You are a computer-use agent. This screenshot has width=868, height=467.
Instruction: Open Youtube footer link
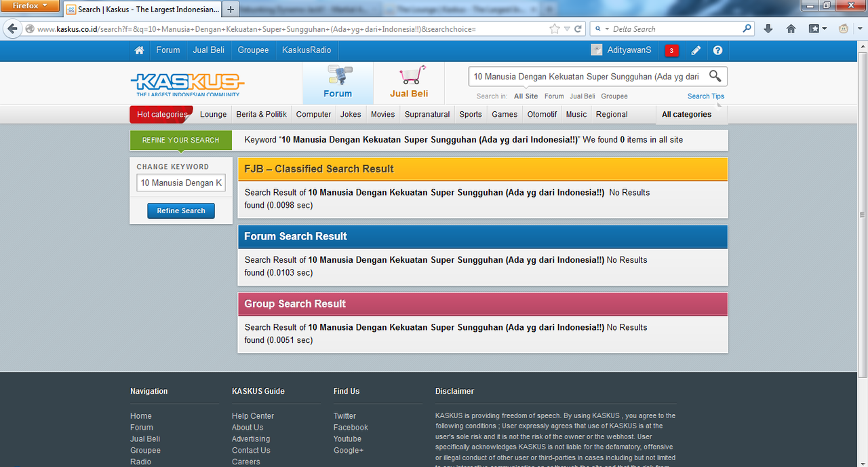click(x=347, y=439)
